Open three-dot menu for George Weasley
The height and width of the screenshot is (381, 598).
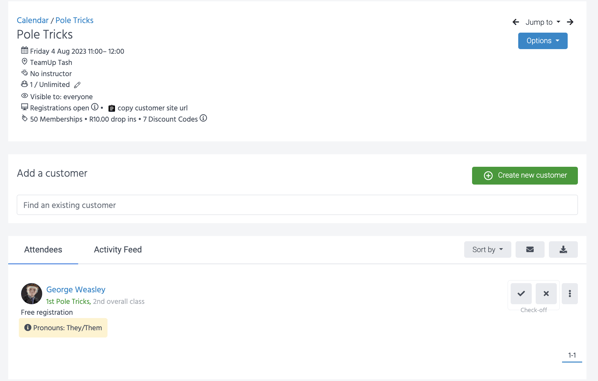pyautogui.click(x=570, y=294)
